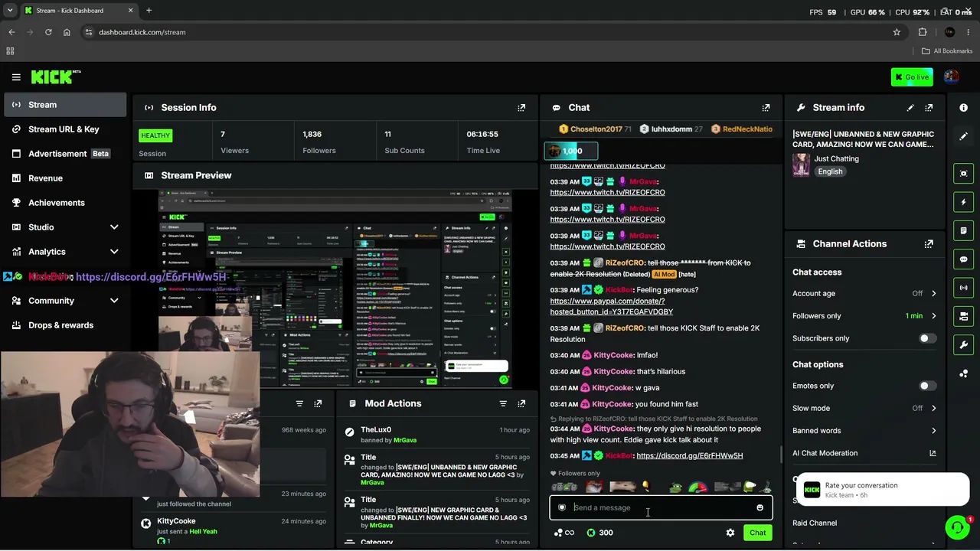This screenshot has width=980, height=551.
Task: Bookmark this page with star icon
Action: click(897, 32)
